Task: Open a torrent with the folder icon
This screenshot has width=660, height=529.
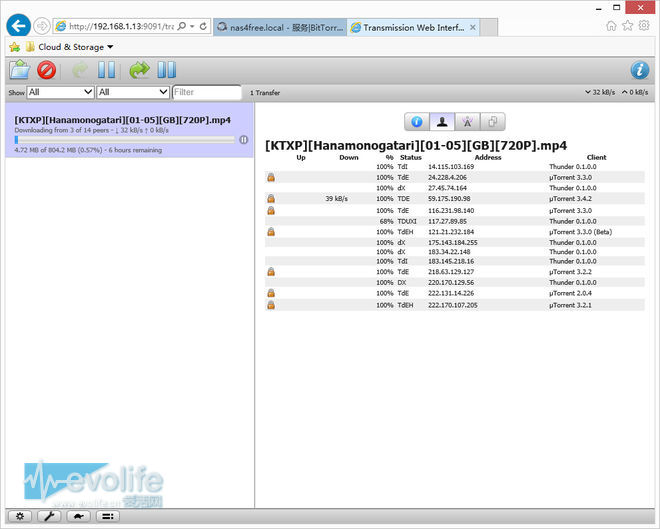Action: tap(19, 69)
